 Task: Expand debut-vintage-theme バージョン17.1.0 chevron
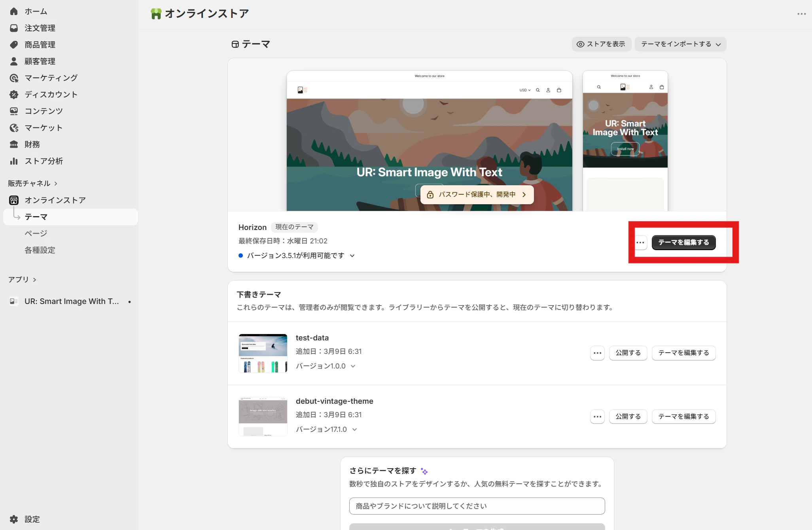tap(354, 430)
